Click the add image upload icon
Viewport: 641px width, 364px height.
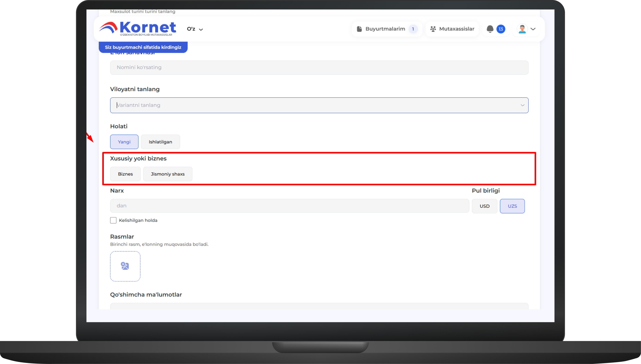125,266
